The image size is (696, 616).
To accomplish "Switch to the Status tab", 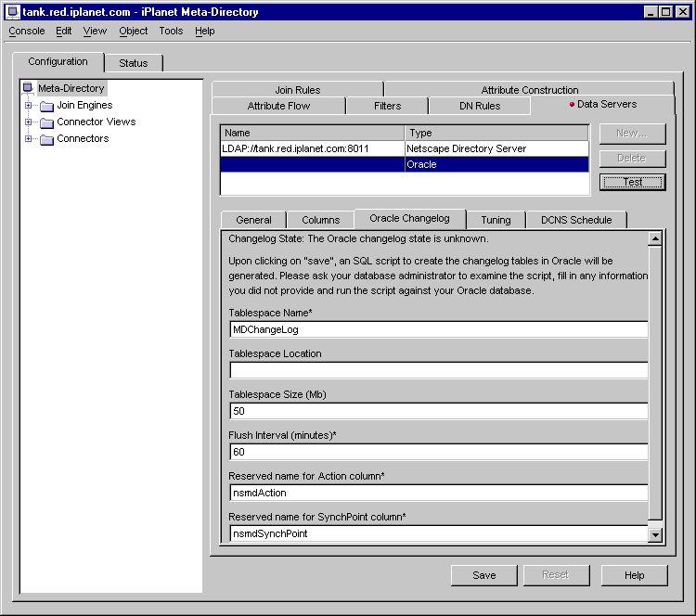I will point(133,63).
